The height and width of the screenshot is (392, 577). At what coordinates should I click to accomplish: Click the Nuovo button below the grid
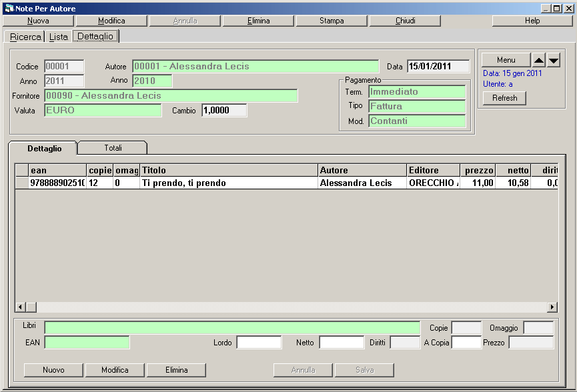pos(53,370)
